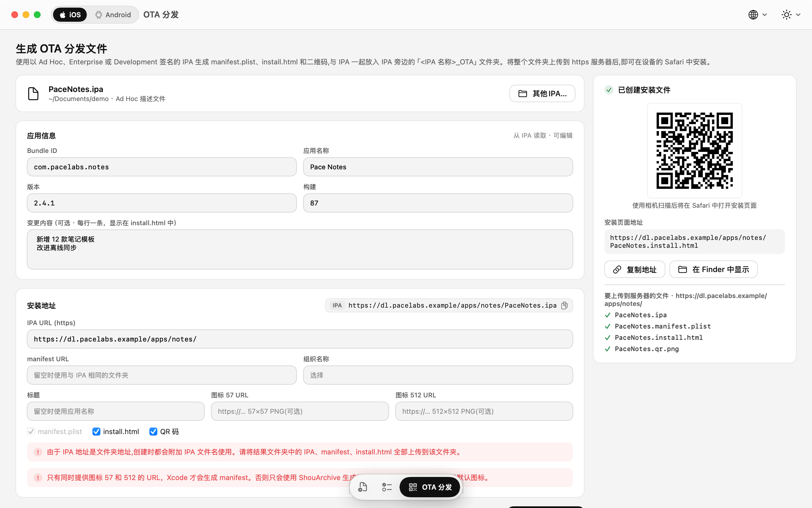Click PaceNotes.qr.png in the upload list
Image resolution: width=812 pixels, height=508 pixels.
point(646,349)
